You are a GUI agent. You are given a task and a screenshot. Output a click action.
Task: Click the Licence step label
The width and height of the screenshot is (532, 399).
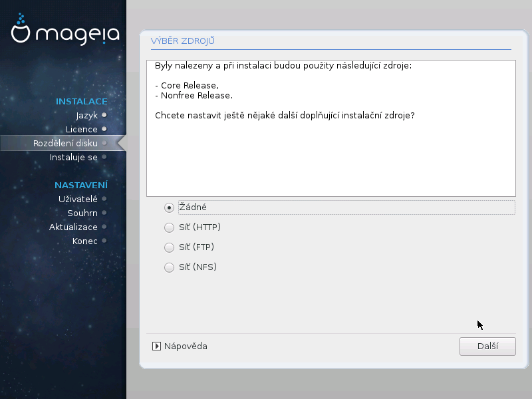tap(81, 129)
